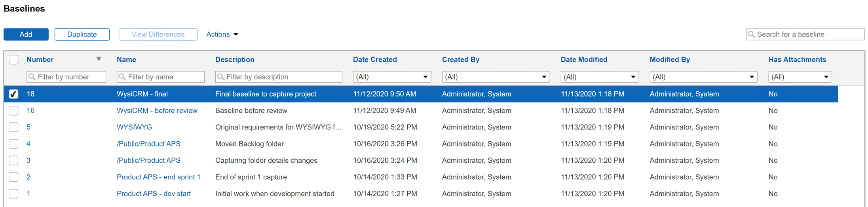Click the View Differences button
868x207 pixels.
point(158,34)
